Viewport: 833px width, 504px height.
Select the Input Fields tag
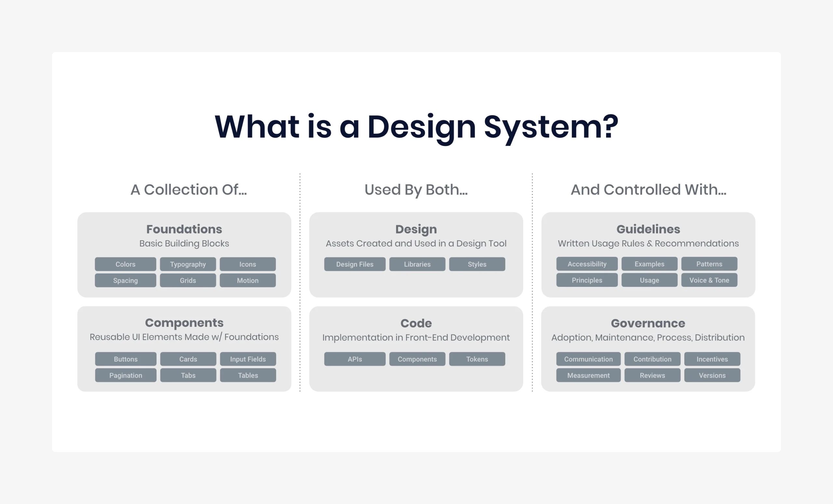pos(248,359)
